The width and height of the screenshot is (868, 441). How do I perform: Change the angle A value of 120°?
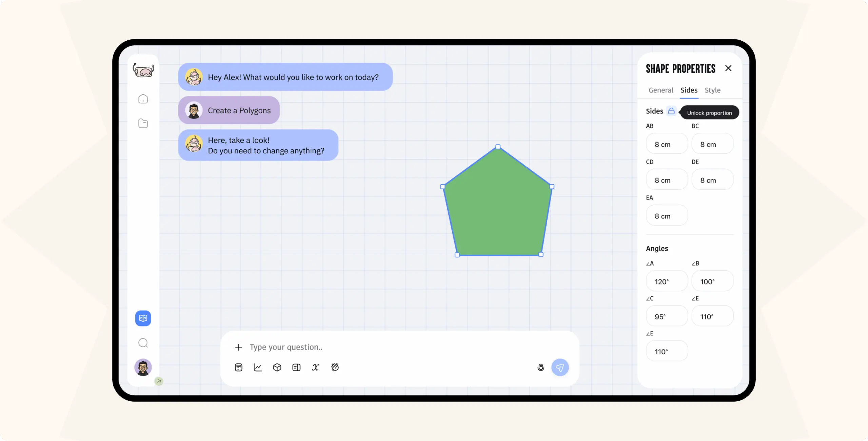pyautogui.click(x=667, y=281)
